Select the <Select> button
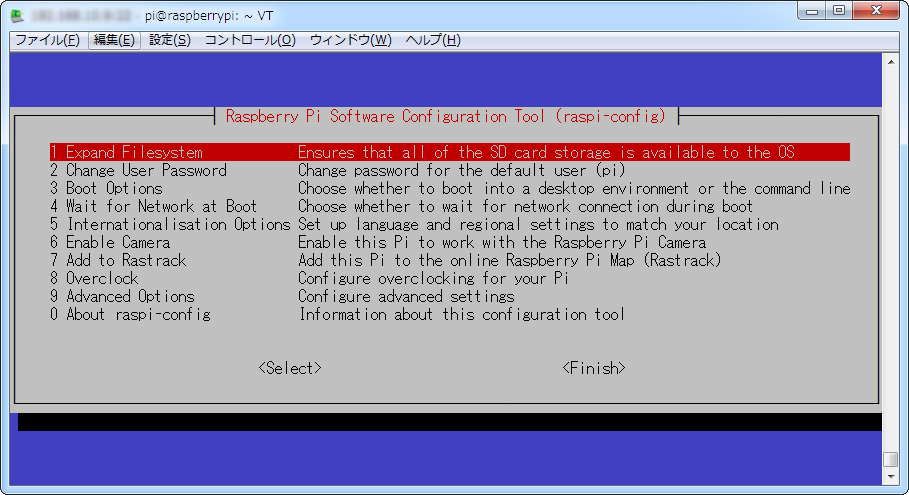Screen dimensions: 909x495 (x=290, y=368)
